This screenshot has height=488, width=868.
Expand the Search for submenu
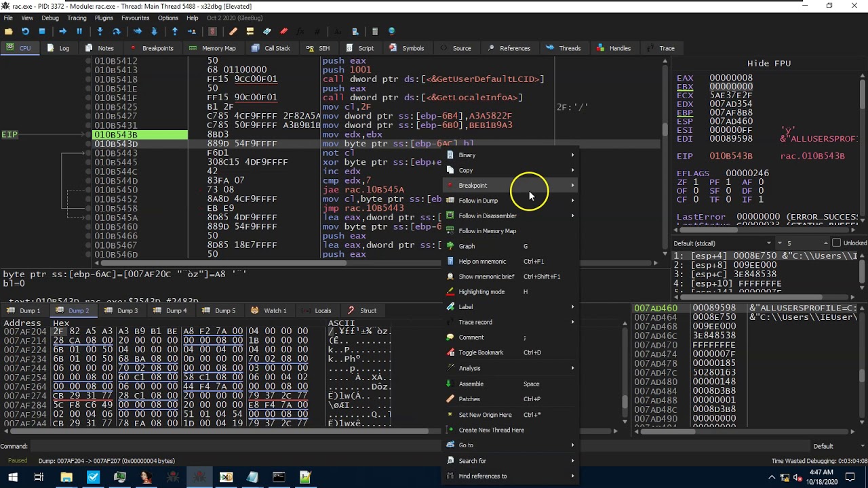(x=511, y=461)
